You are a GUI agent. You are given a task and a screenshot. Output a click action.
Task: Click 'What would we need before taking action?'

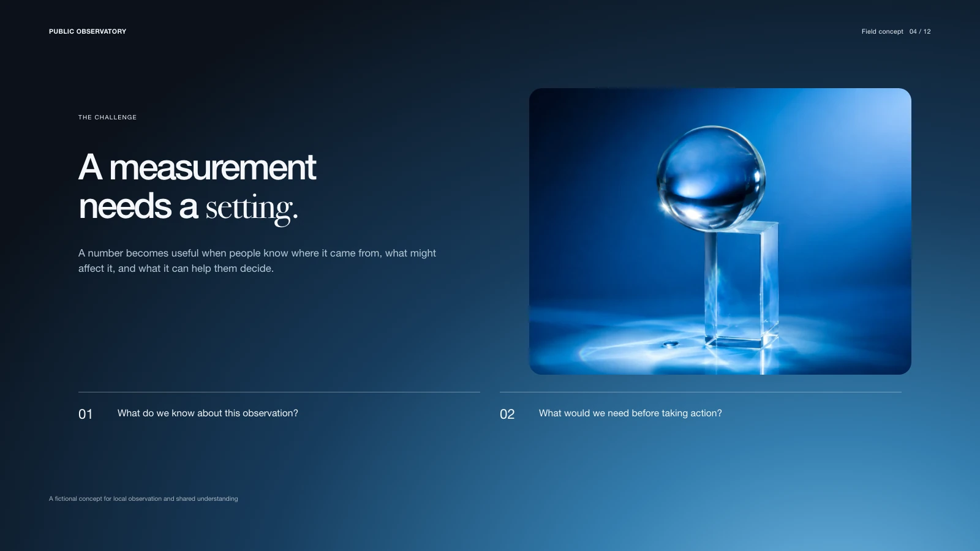click(x=630, y=413)
